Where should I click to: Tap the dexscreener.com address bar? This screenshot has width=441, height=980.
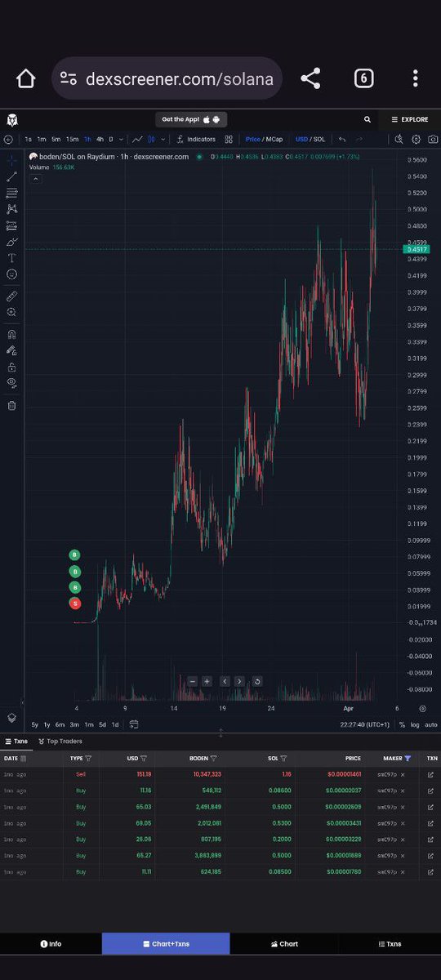(x=167, y=78)
